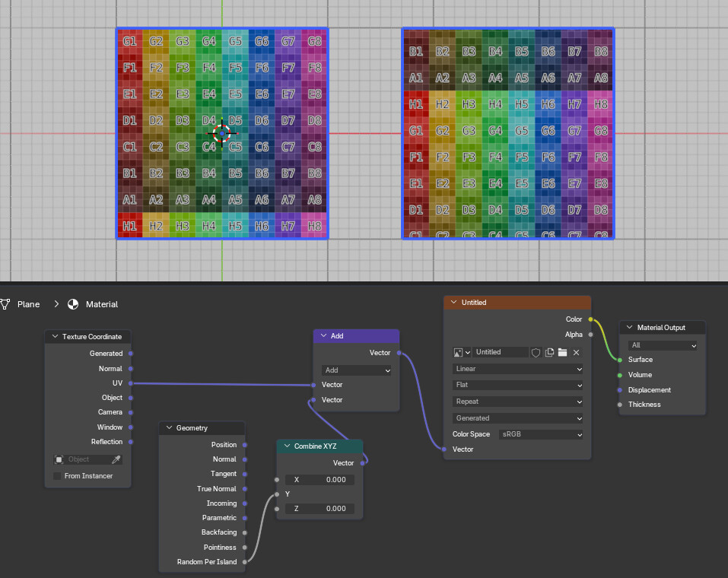Click the Alpha output socket
Screen dimensions: 728x578
[x=590, y=335]
